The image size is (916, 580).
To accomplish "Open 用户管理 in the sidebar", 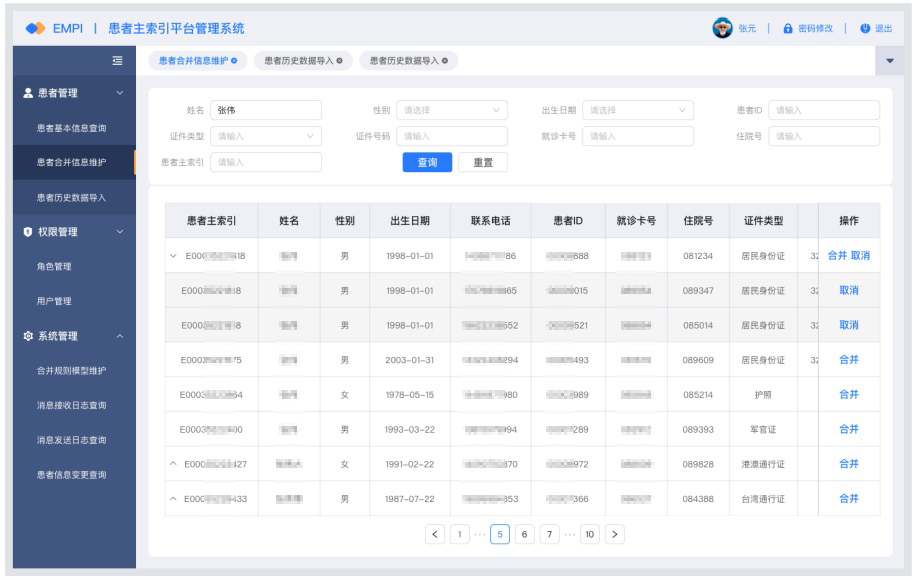I will [x=54, y=301].
